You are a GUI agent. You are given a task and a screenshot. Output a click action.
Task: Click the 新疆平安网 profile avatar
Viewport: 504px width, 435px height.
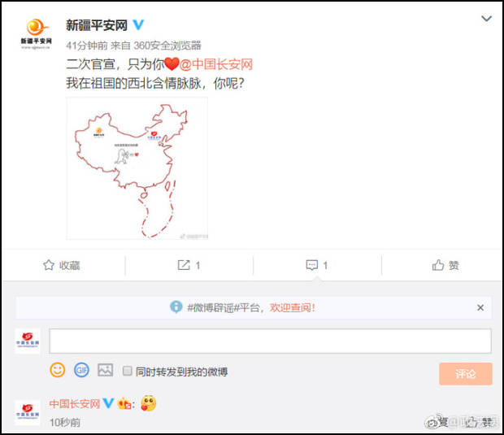[x=37, y=34]
